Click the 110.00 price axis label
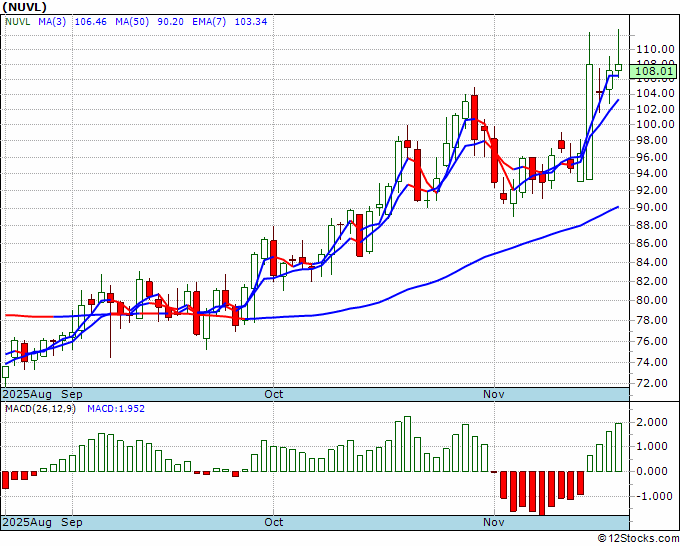 click(655, 49)
